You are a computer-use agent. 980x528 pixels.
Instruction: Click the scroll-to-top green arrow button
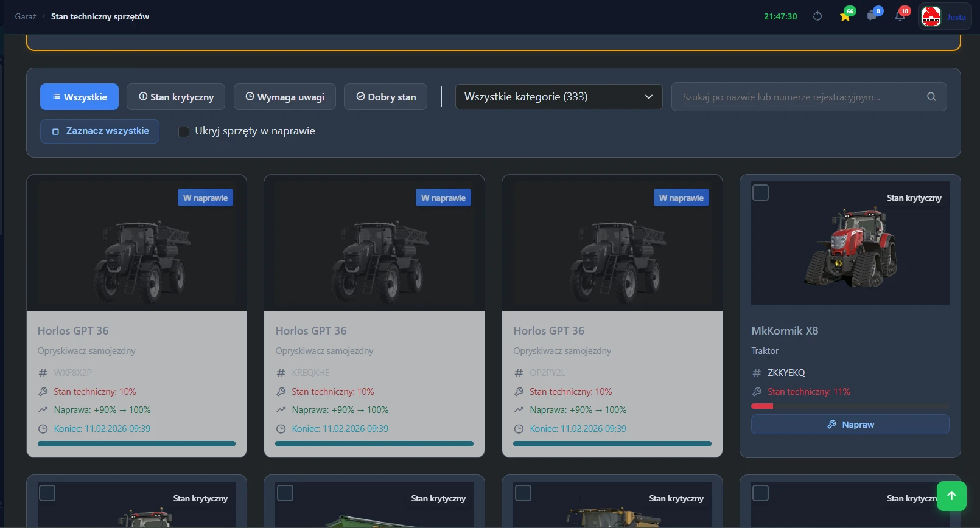click(951, 496)
